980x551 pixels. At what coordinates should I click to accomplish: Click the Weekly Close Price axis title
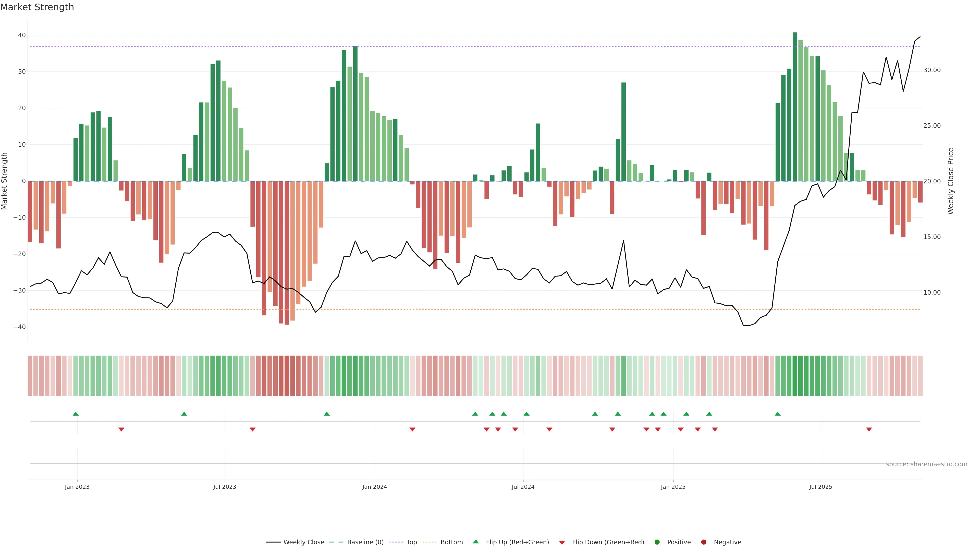pyautogui.click(x=951, y=181)
